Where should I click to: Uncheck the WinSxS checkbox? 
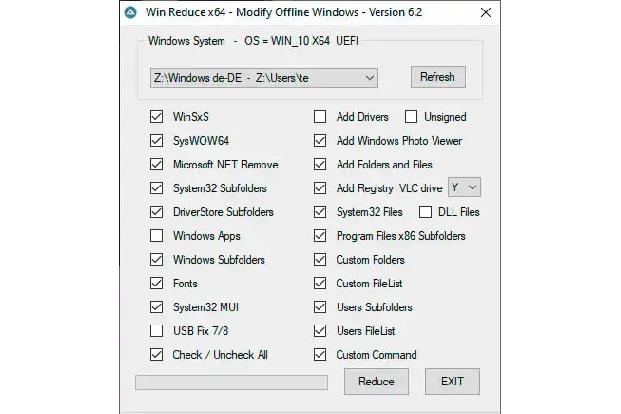coord(156,116)
